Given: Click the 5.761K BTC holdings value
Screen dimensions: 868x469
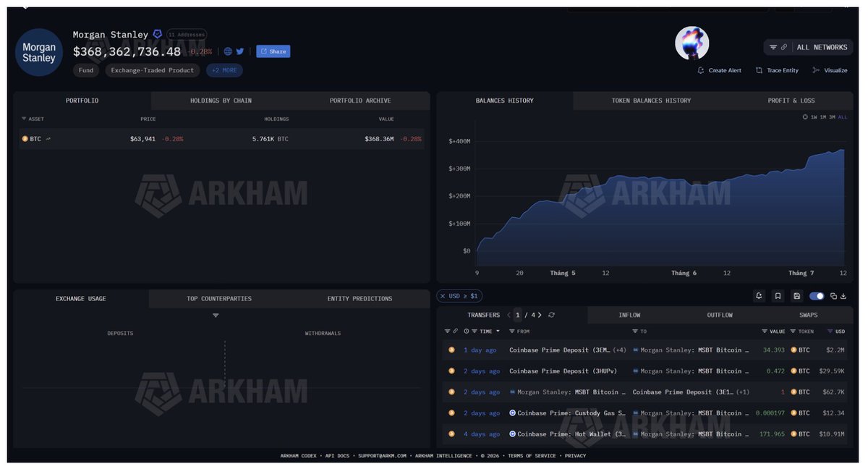Looking at the screenshot, I should [x=270, y=139].
